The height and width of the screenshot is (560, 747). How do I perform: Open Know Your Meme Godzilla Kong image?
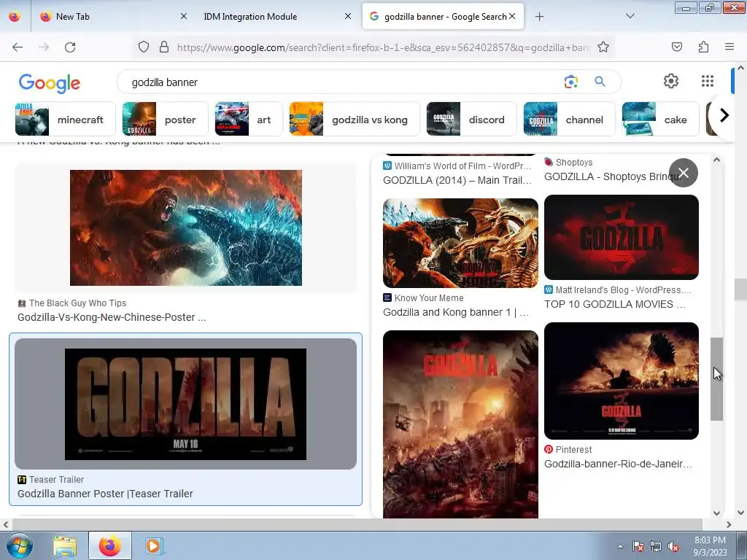click(460, 243)
